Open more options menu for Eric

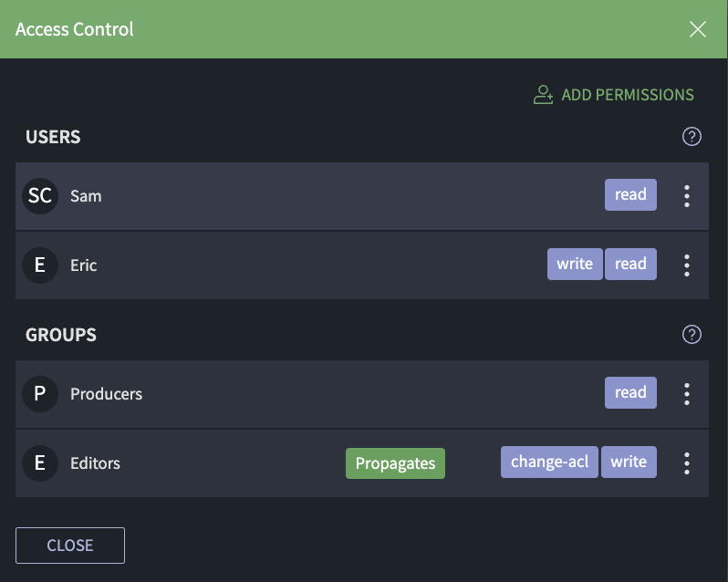[x=687, y=265]
